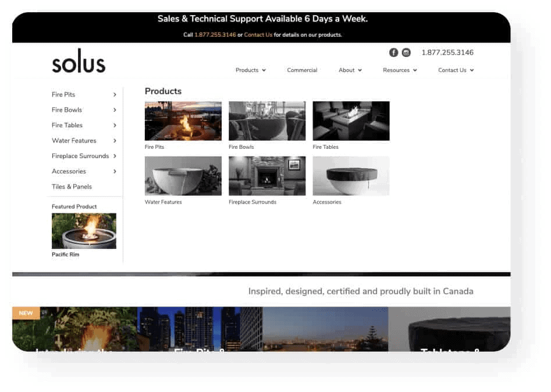Click the Contact Us link in the banner
Image resolution: width=551 pixels, height=392 pixels.
[x=258, y=34]
